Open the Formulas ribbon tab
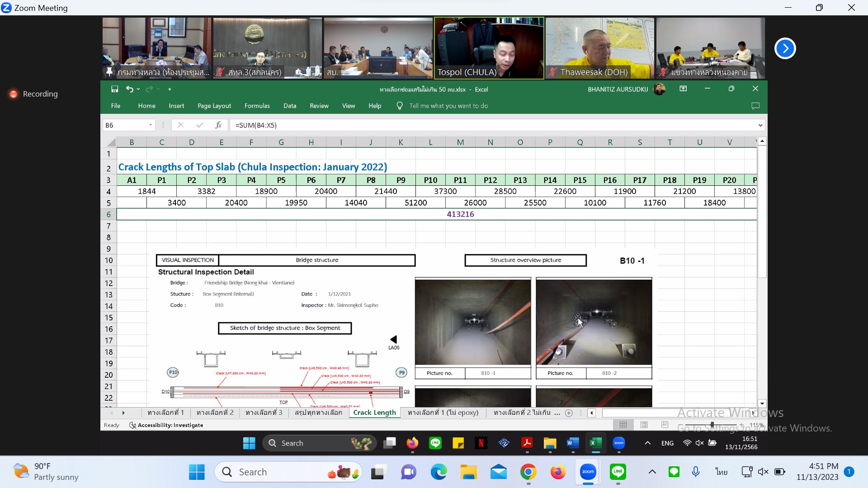This screenshot has width=868, height=488. (x=257, y=106)
